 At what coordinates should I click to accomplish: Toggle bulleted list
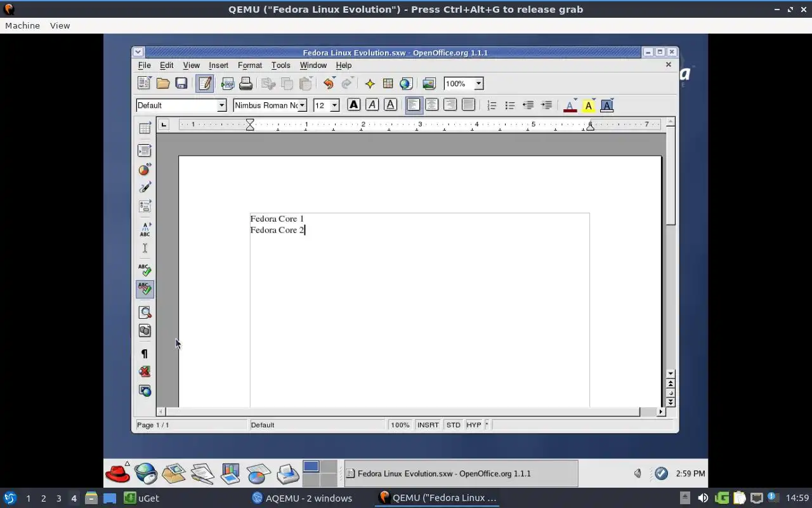(510, 105)
